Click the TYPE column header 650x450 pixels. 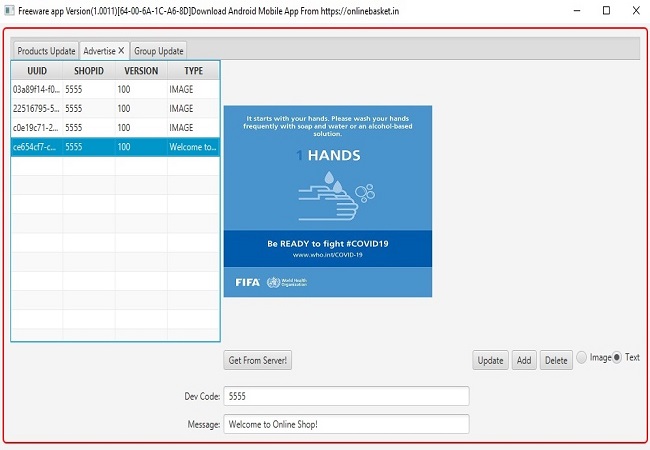tap(194, 70)
